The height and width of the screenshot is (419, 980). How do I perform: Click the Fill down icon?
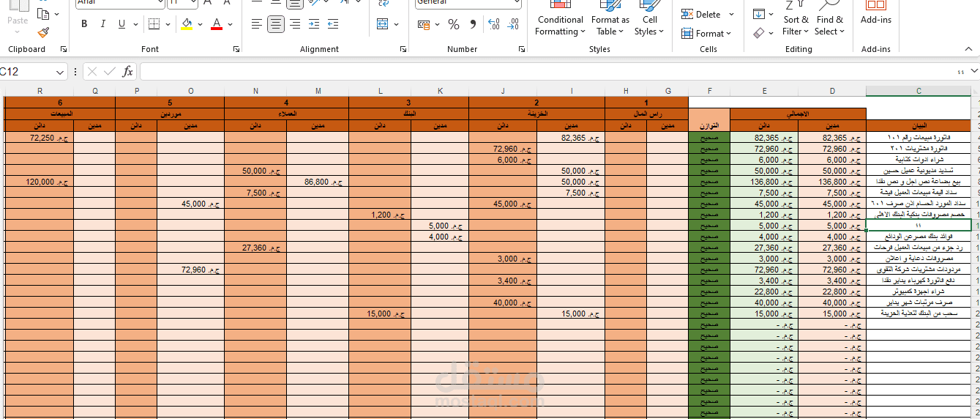(758, 14)
